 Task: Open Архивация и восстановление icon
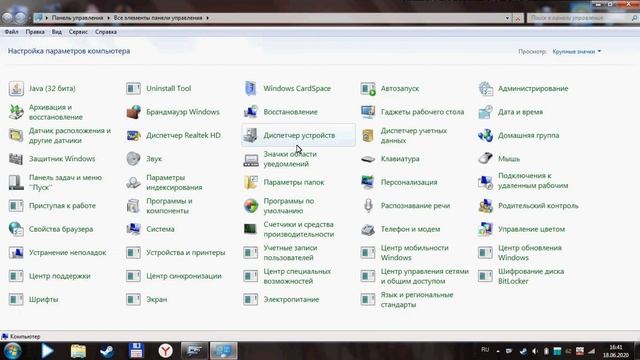(16, 112)
